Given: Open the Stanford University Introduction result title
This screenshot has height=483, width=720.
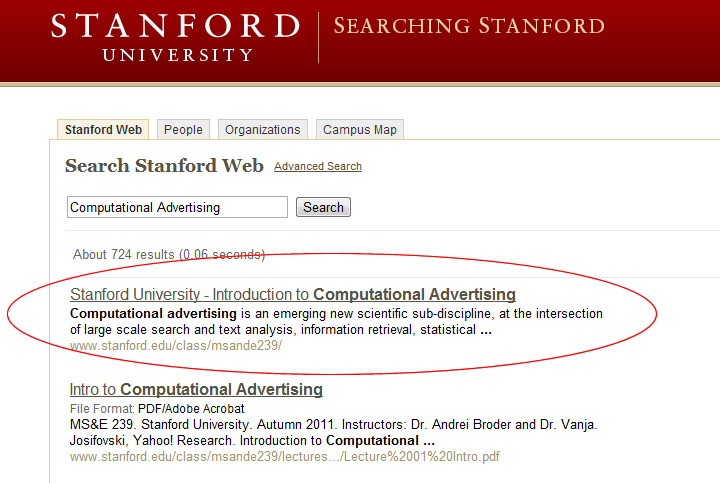Looking at the screenshot, I should (x=292, y=295).
